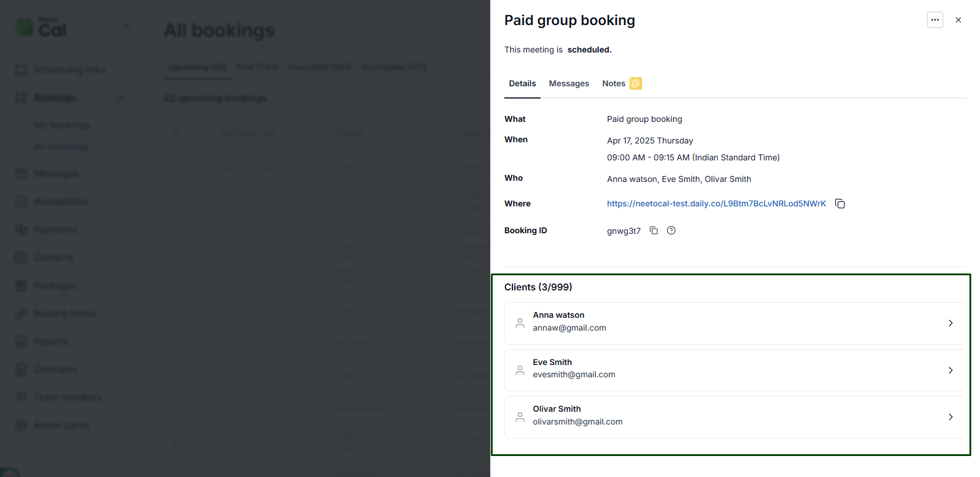Click Anna watson person avatar icon

click(x=519, y=323)
